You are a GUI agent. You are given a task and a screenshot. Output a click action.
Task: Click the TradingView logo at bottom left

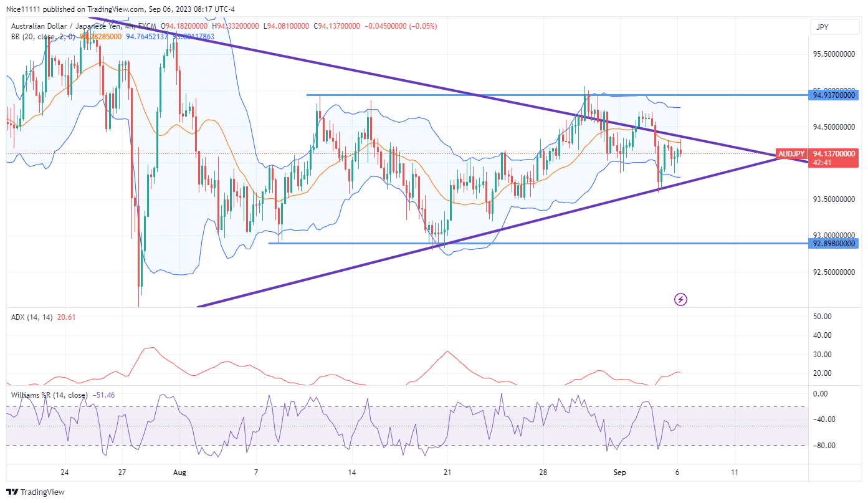click(x=36, y=492)
